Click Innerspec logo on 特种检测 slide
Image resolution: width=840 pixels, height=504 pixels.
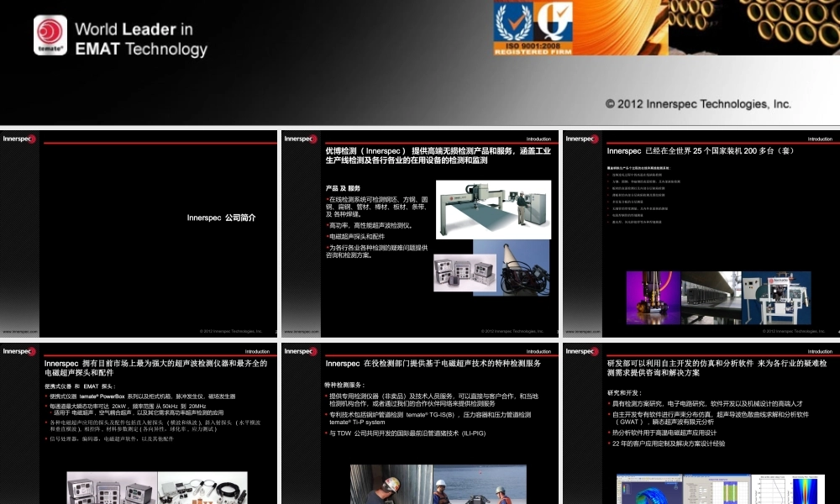tap(301, 351)
